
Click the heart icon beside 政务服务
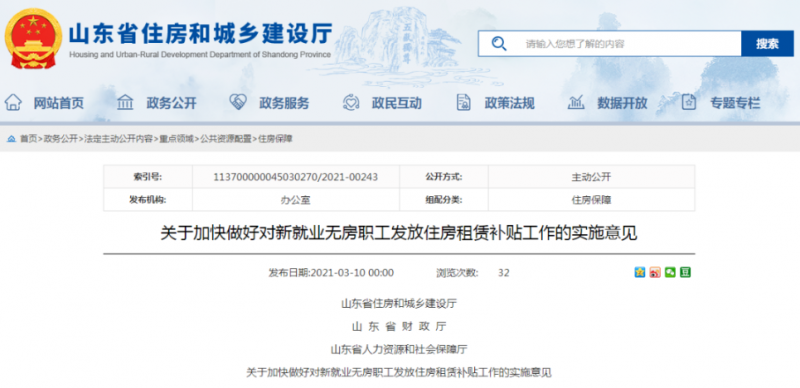238,102
